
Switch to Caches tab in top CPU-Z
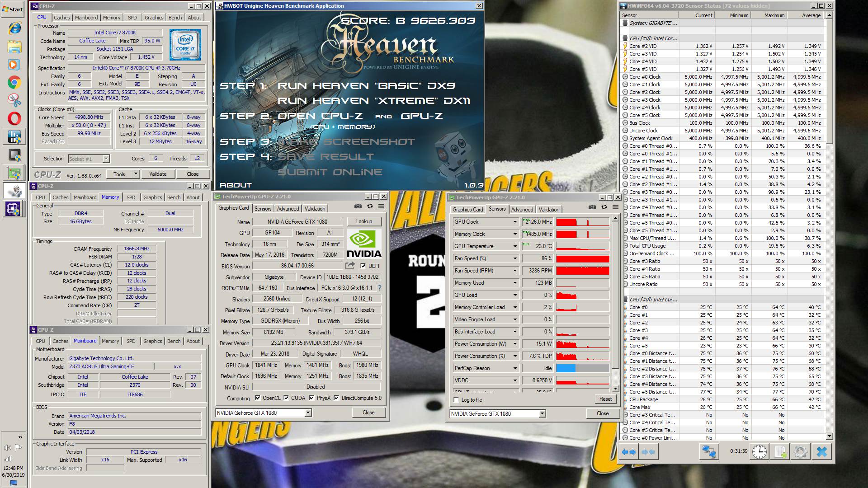coord(62,18)
